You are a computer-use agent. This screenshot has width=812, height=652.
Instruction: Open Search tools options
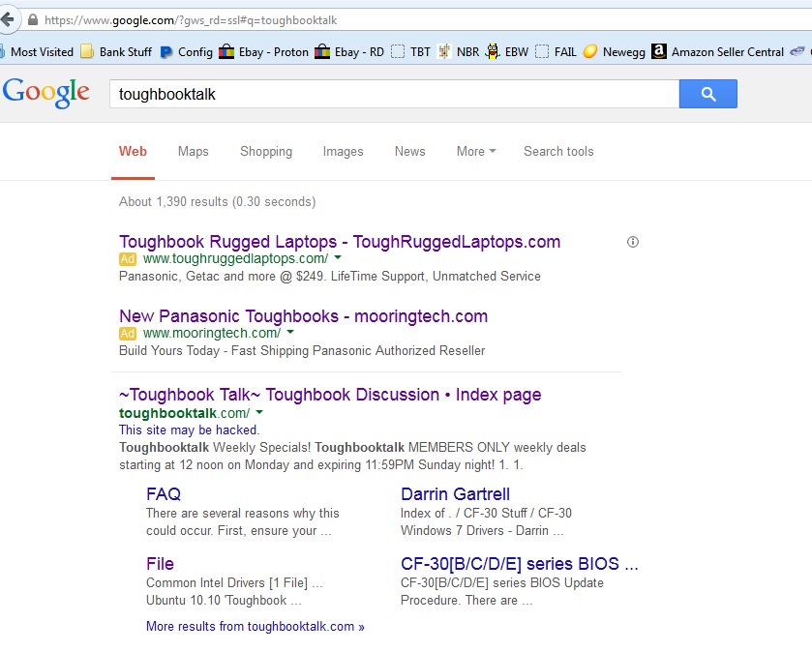558,152
